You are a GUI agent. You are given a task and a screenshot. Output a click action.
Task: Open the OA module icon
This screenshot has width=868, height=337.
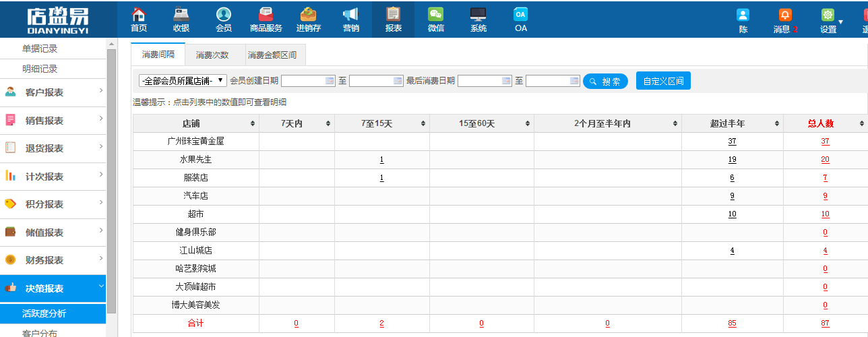[x=520, y=14]
